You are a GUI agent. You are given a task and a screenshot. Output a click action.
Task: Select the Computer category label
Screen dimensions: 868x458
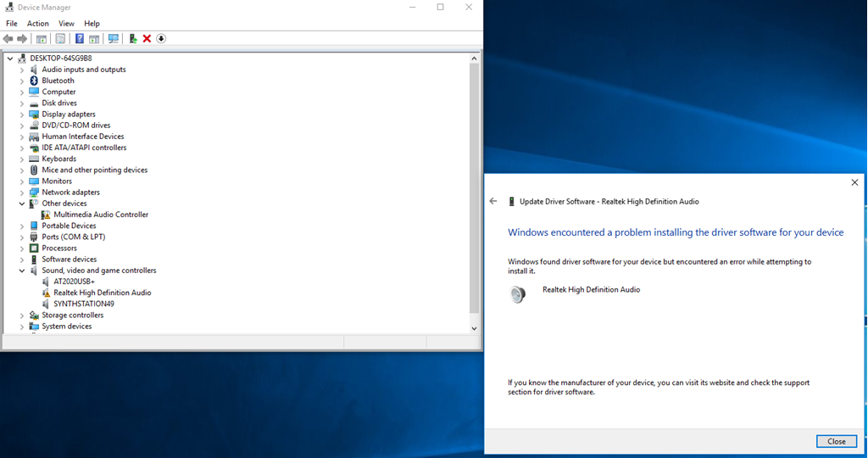(58, 92)
